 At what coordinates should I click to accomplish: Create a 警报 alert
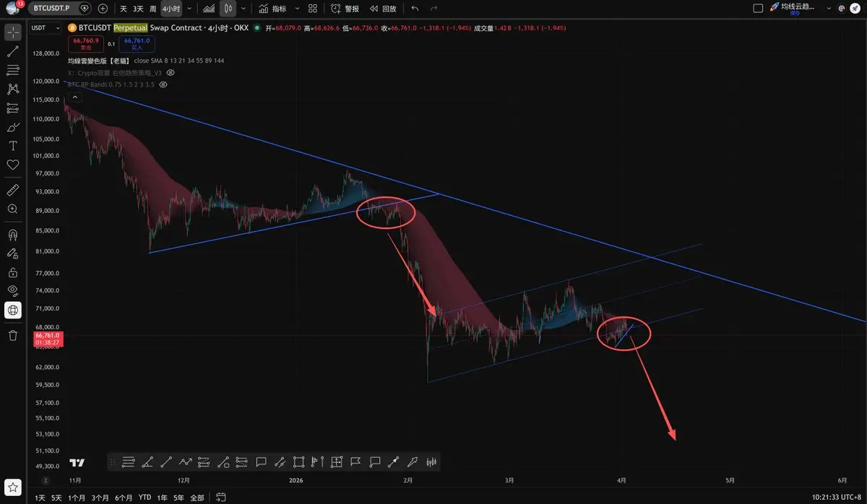pos(345,9)
